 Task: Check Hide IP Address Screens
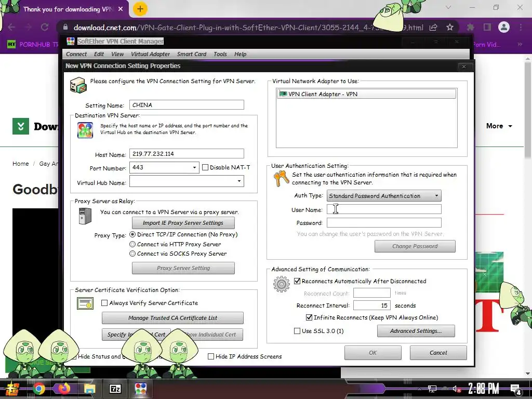click(x=211, y=356)
